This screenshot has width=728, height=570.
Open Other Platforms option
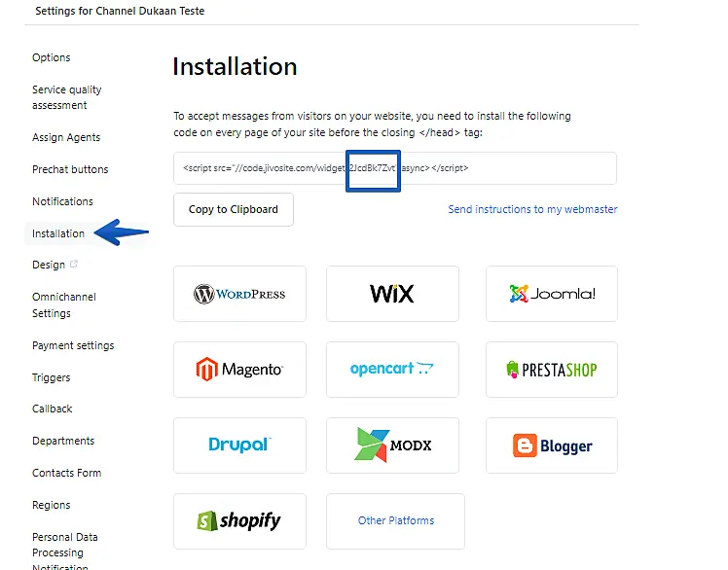[x=395, y=520]
